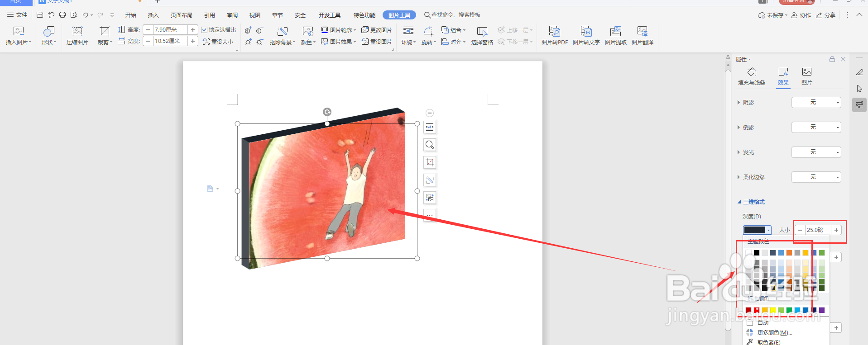Switch to the Start (开始) tab
This screenshot has width=868, height=345.
[x=131, y=15]
